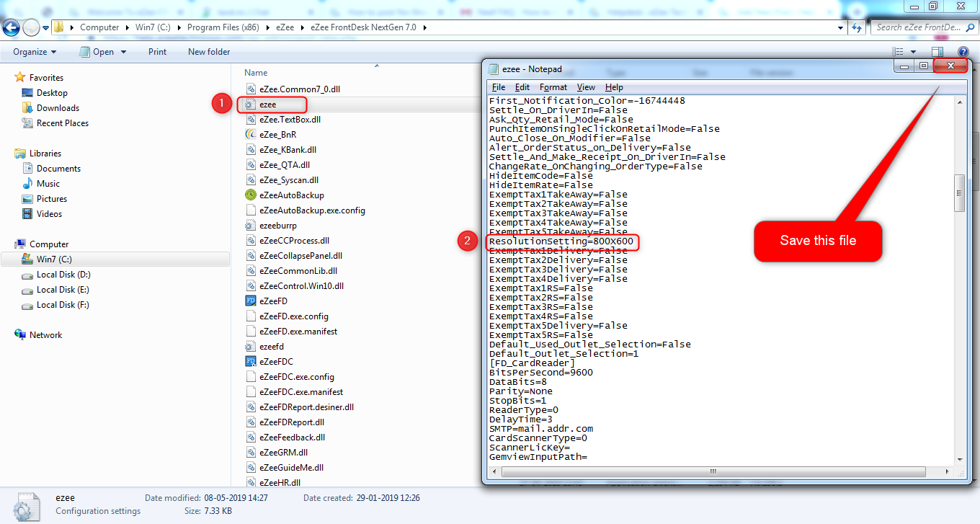Close the ezee Notepad window
The image size is (980, 524).
tap(950, 66)
